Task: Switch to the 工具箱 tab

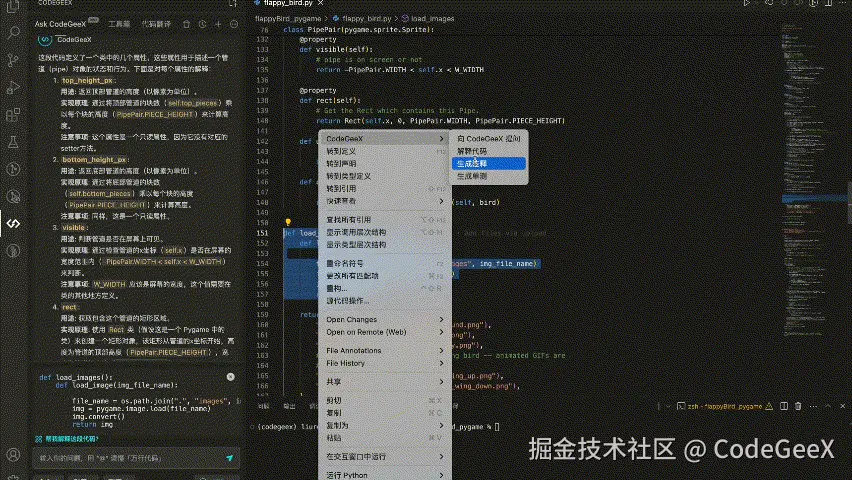Action: pos(119,24)
